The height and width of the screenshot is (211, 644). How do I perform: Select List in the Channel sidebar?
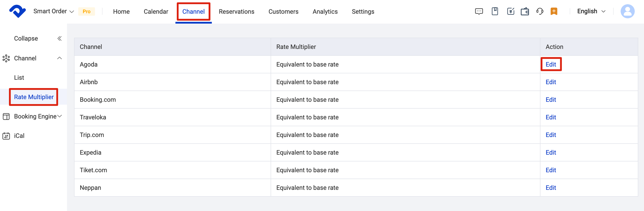pos(19,78)
